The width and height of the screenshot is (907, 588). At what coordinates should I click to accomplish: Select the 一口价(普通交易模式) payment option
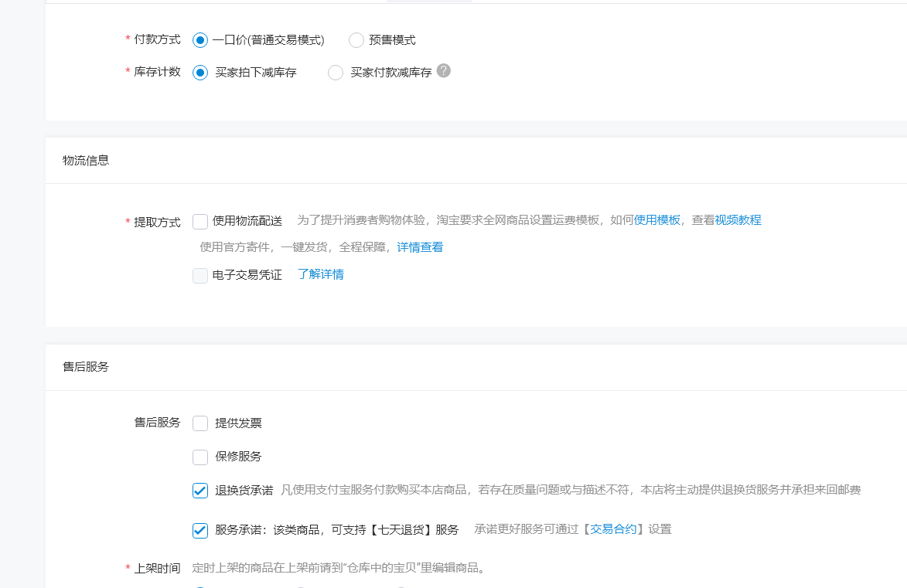click(x=200, y=40)
